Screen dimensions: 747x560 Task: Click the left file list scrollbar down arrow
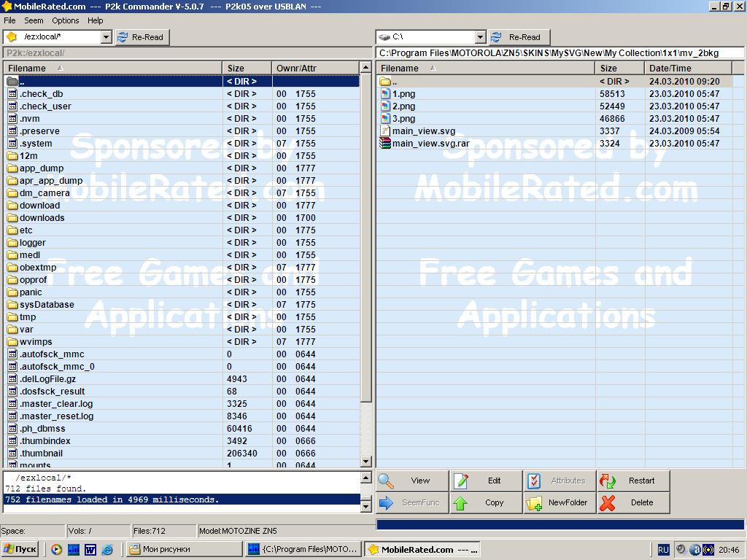pos(366,461)
